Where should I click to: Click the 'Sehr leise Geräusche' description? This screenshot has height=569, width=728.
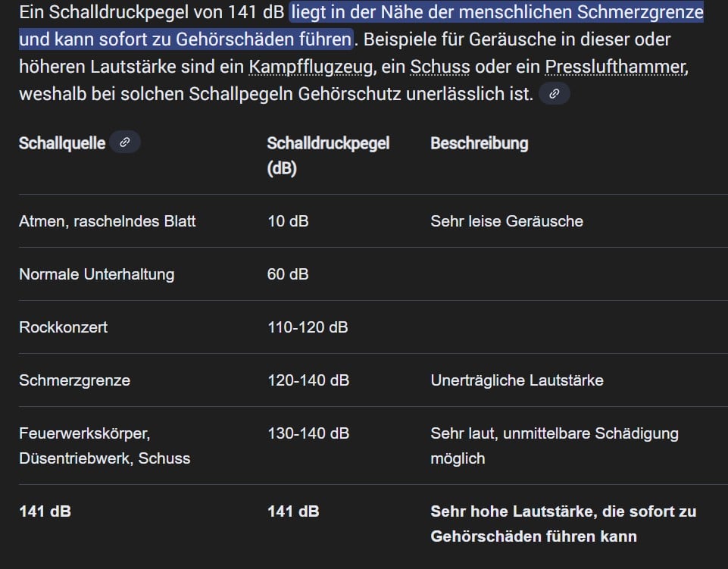click(x=507, y=221)
